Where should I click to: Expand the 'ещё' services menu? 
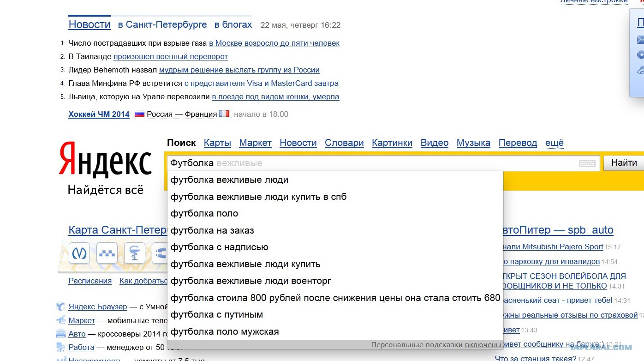[x=554, y=143]
